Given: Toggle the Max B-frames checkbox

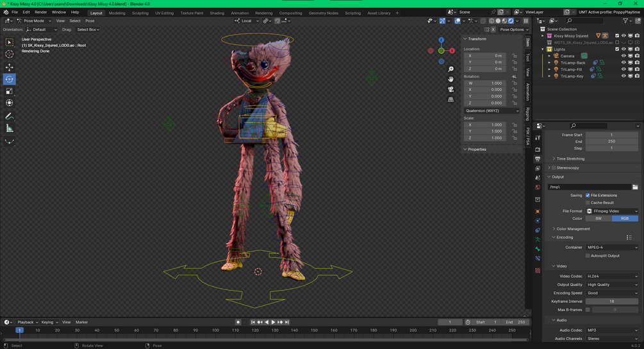Looking at the screenshot, I should (588, 309).
